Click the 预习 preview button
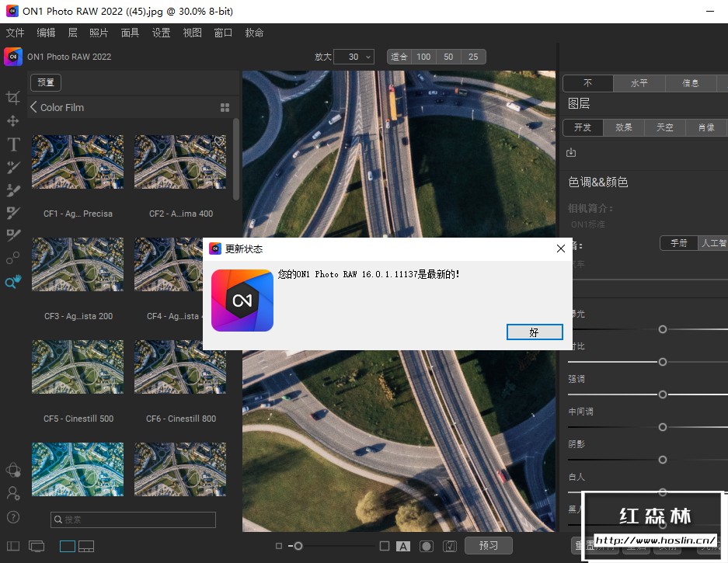The height and width of the screenshot is (563, 728). [x=489, y=546]
